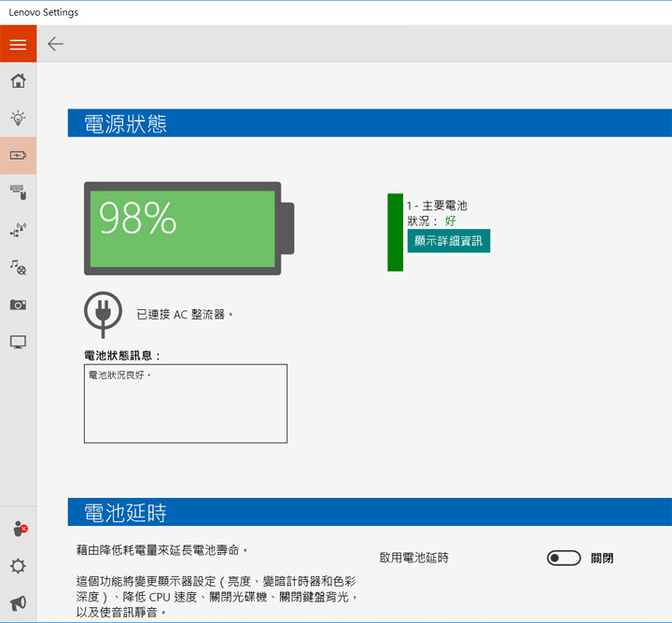Open the audio music settings icon
Image resolution: width=672 pixels, height=623 pixels.
pyautogui.click(x=18, y=267)
